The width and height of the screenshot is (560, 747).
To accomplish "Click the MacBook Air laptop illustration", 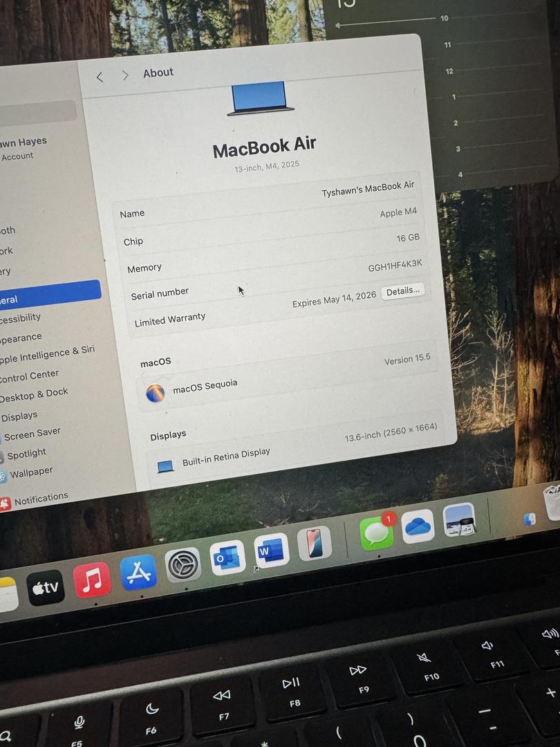I will pyautogui.click(x=260, y=99).
